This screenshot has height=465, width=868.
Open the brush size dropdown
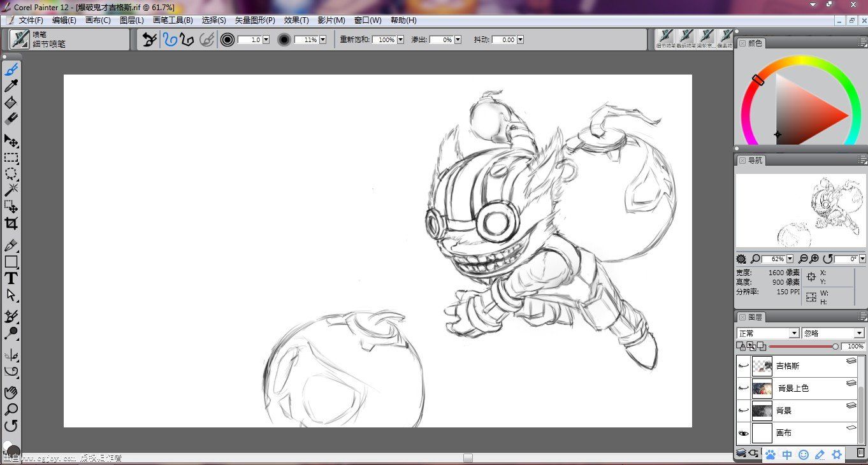point(266,39)
